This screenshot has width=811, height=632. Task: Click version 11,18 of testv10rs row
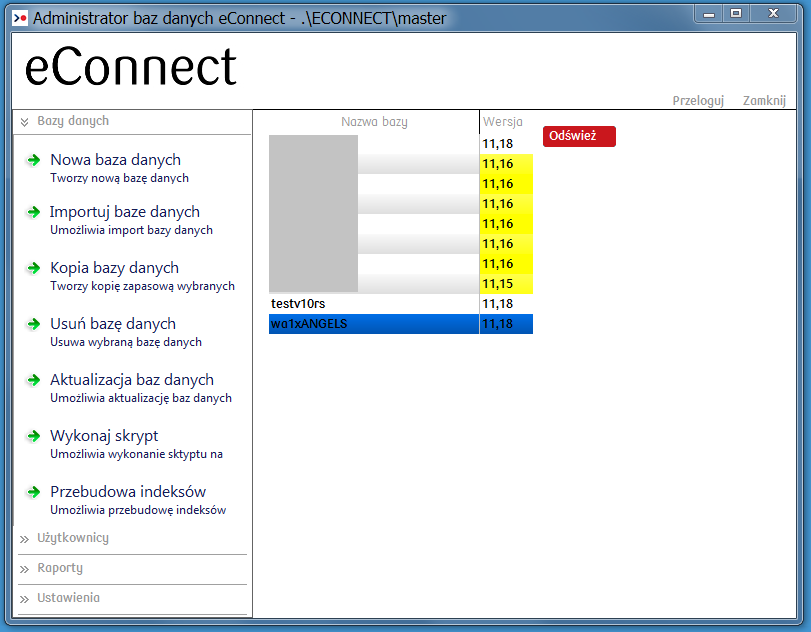tap(506, 304)
